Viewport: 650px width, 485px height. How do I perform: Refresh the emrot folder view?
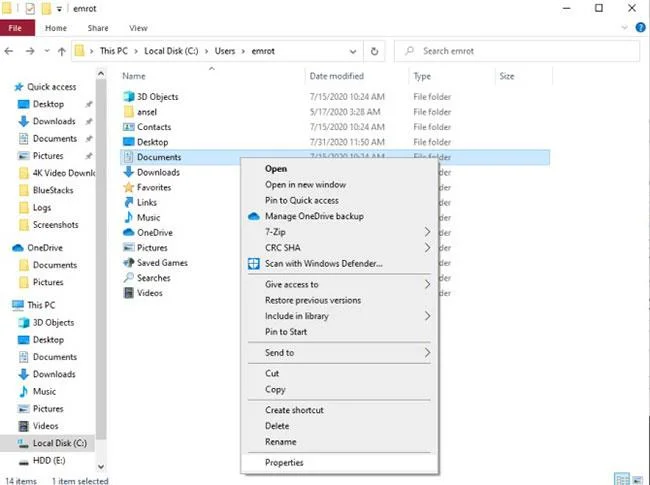click(x=374, y=51)
